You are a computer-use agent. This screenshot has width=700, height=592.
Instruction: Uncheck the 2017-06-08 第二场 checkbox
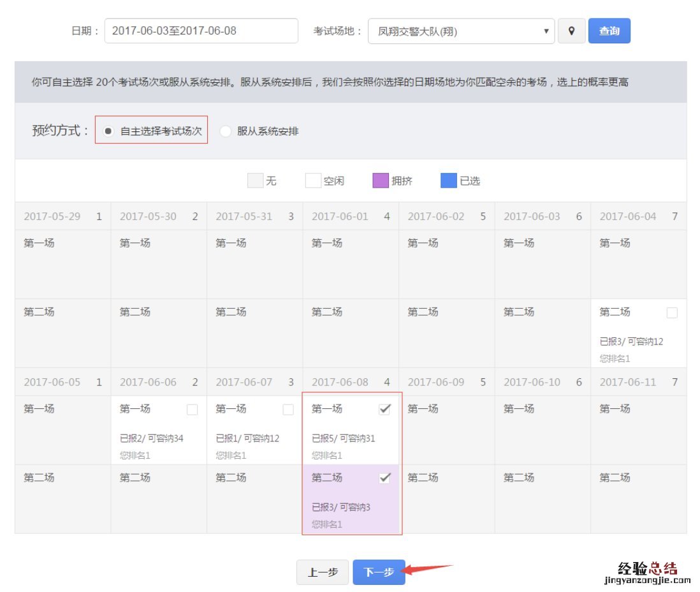click(x=384, y=478)
